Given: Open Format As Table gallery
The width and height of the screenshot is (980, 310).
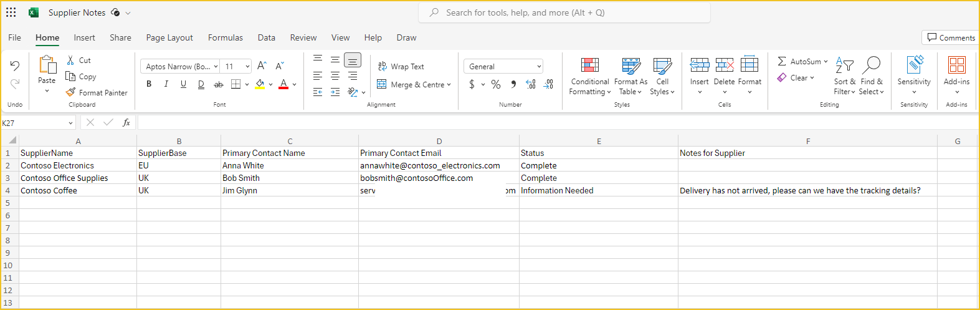Looking at the screenshot, I should (x=630, y=76).
